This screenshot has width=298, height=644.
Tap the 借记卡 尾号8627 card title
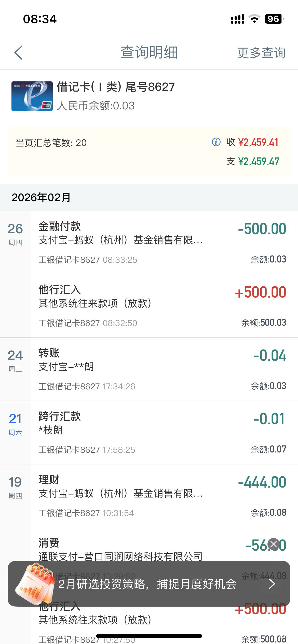(116, 87)
